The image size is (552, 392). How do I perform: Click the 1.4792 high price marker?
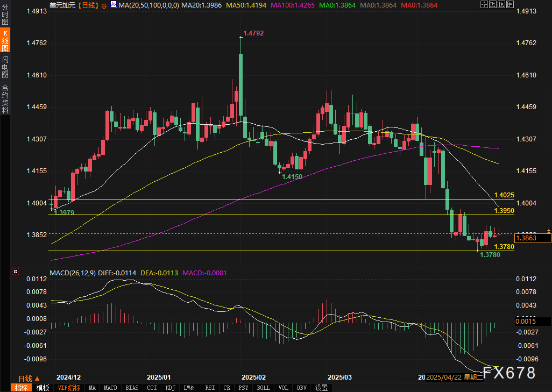253,33
